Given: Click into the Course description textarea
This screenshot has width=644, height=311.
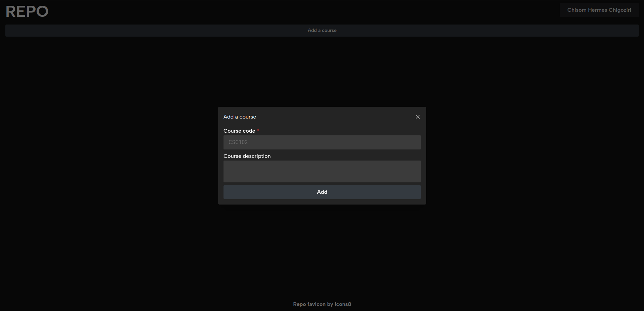Looking at the screenshot, I should [322, 171].
